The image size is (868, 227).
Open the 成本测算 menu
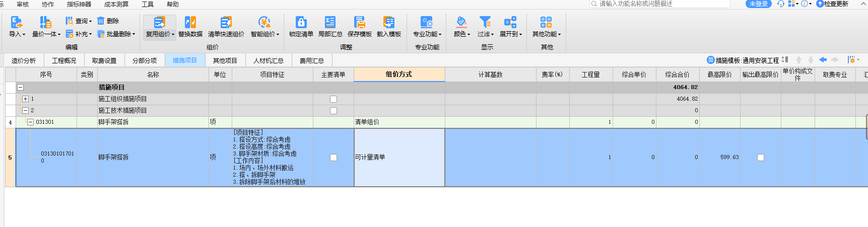pos(116,4)
